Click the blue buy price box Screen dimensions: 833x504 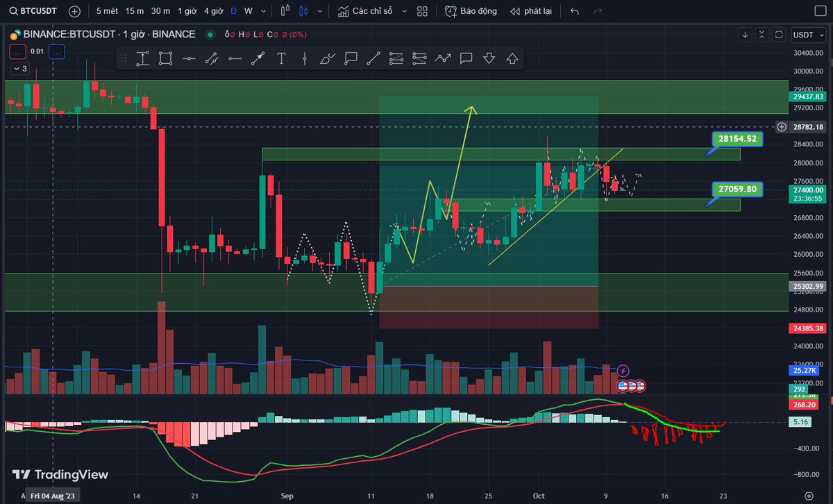[57, 51]
